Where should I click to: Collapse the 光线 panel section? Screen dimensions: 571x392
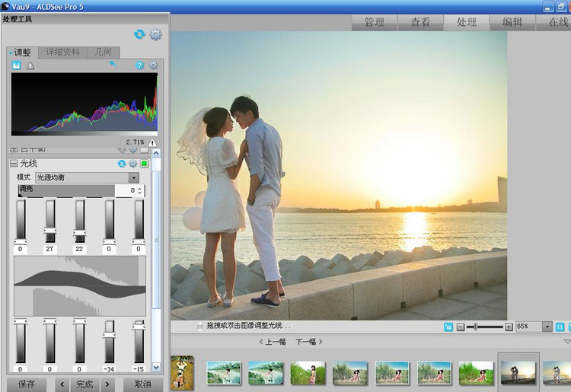point(14,164)
